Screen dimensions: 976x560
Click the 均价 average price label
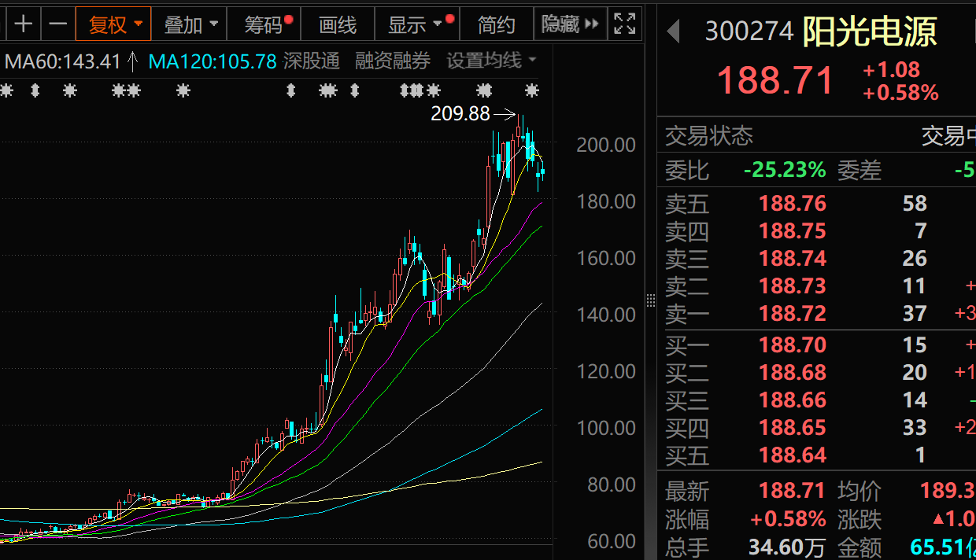(x=860, y=492)
